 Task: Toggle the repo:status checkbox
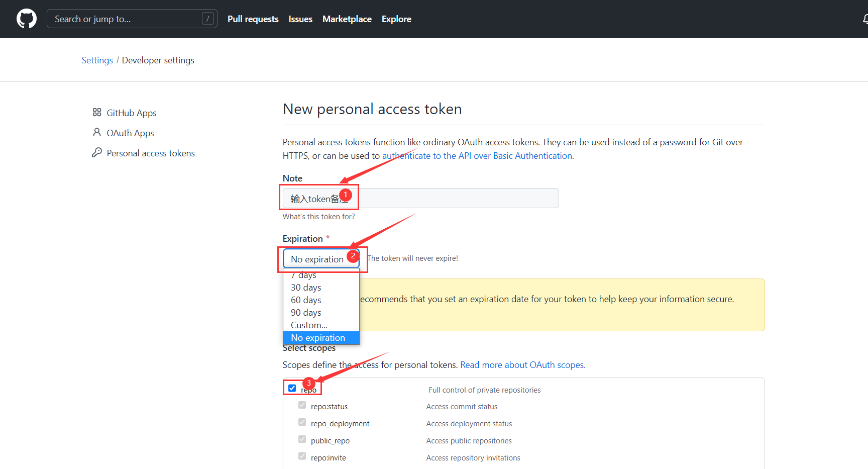(x=302, y=405)
